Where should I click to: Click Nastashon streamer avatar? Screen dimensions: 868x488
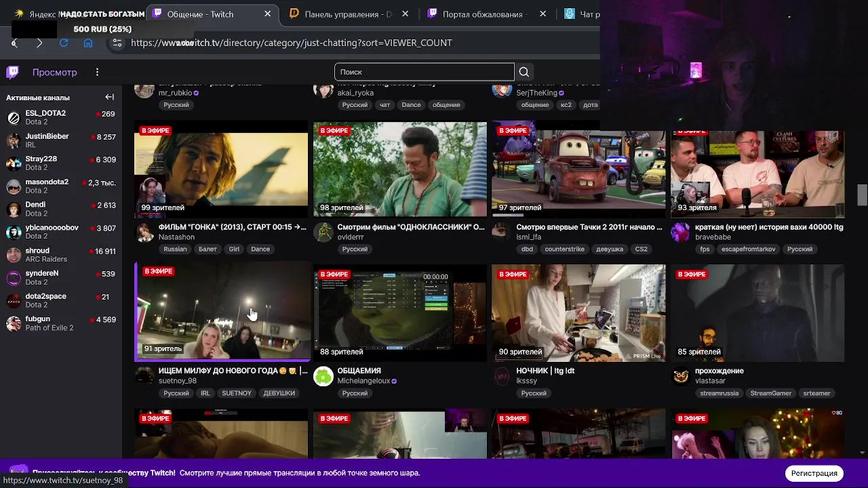(x=144, y=232)
